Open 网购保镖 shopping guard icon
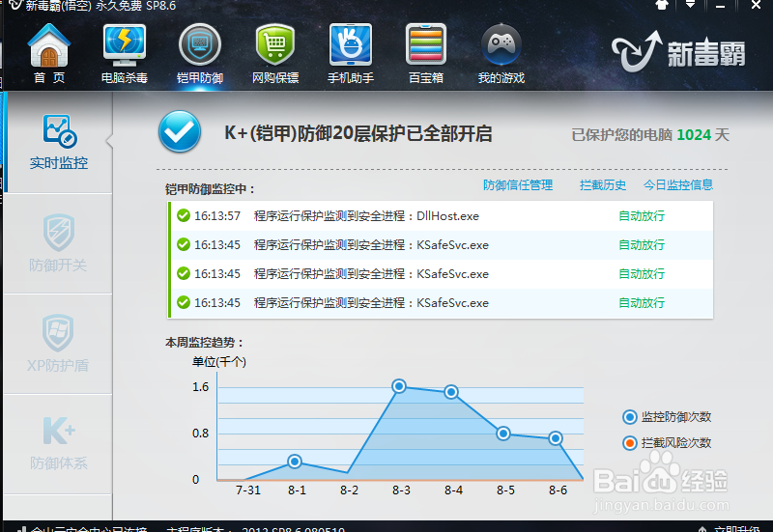The height and width of the screenshot is (532, 773). point(275,45)
